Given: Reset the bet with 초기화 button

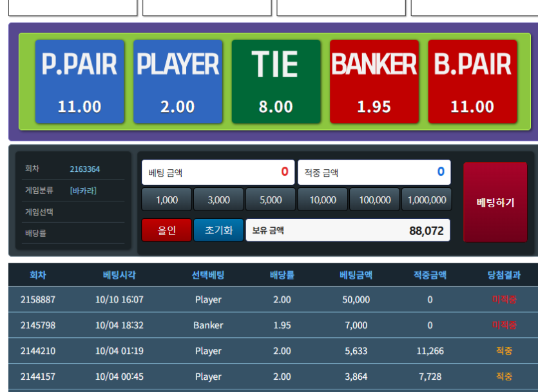Looking at the screenshot, I should point(218,230).
